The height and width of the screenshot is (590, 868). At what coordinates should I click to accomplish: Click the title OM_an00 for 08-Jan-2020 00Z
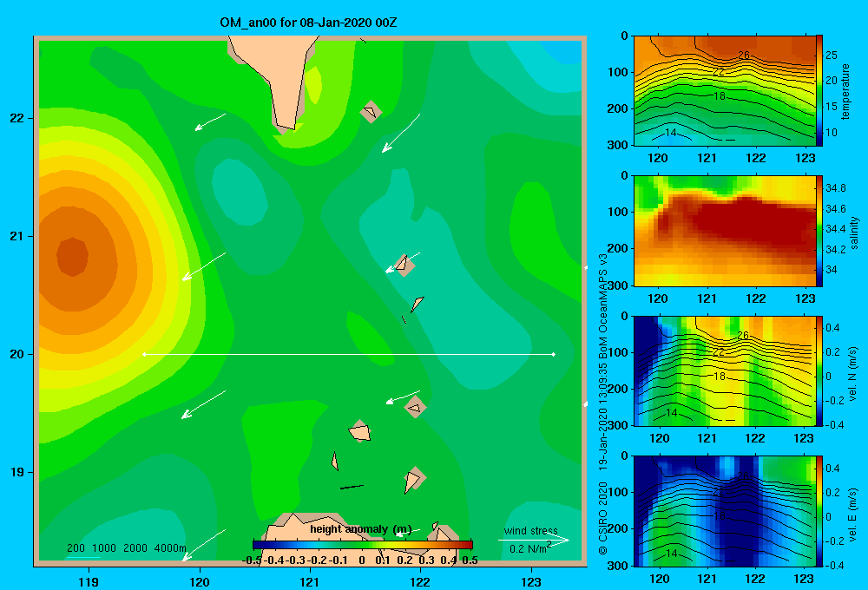[x=308, y=23]
